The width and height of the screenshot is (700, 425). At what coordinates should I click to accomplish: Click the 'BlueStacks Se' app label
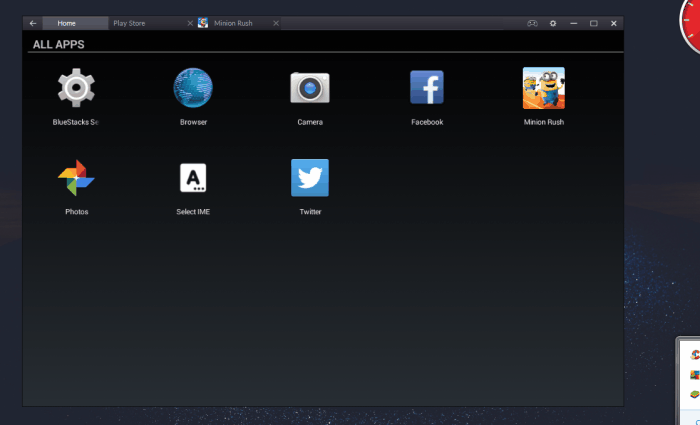coord(75,122)
